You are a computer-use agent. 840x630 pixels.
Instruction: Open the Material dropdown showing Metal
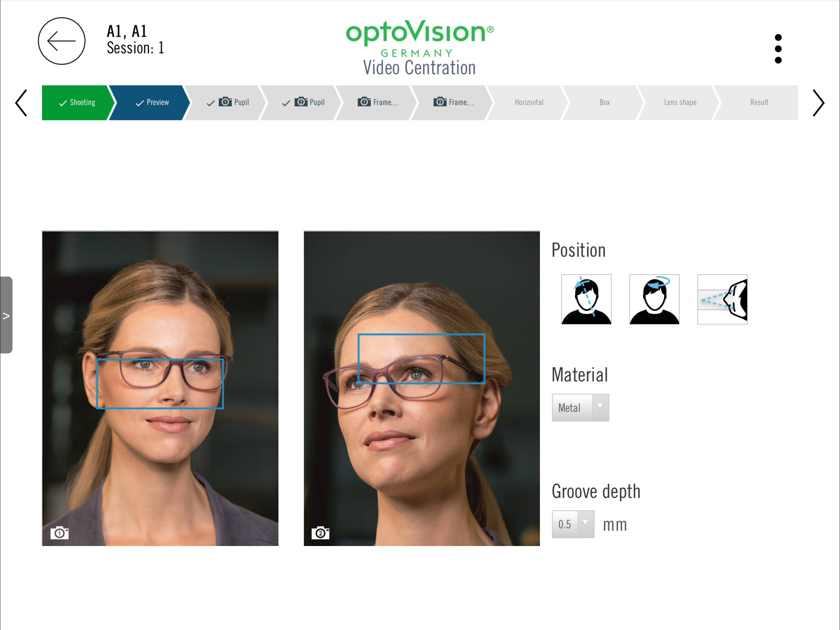tap(580, 407)
